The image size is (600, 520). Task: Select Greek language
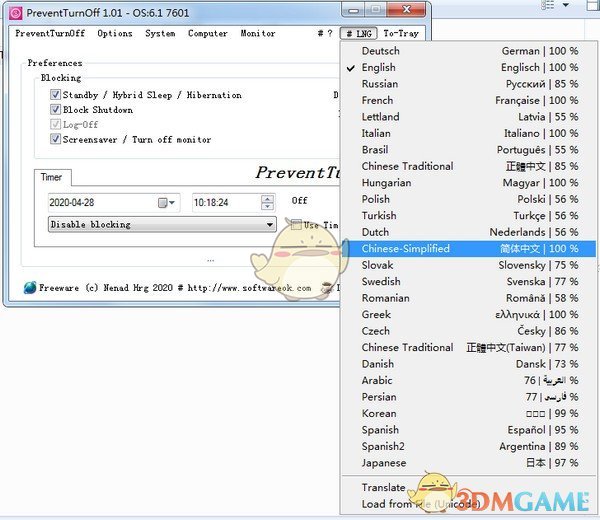point(468,315)
